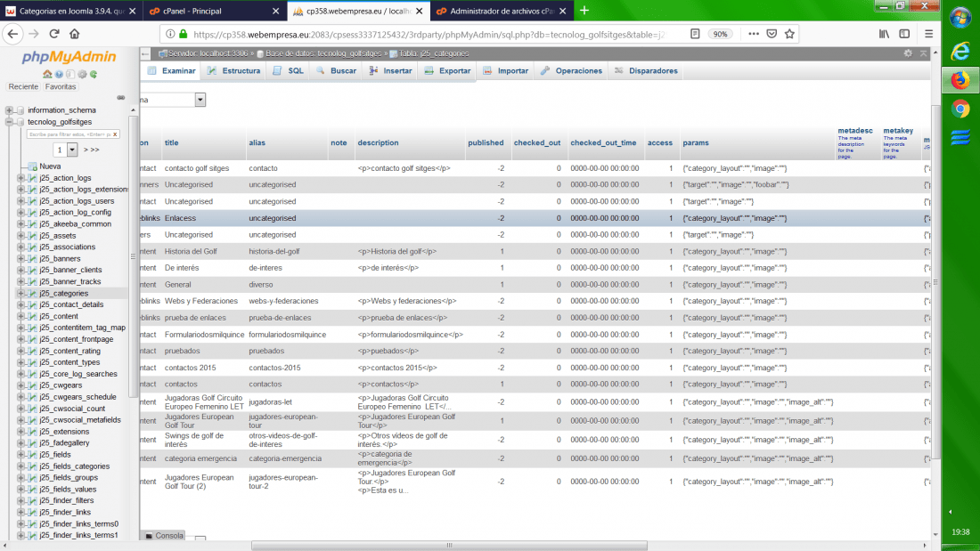Click in table filter input field
Viewport: 980px width, 551px height.
69,134
